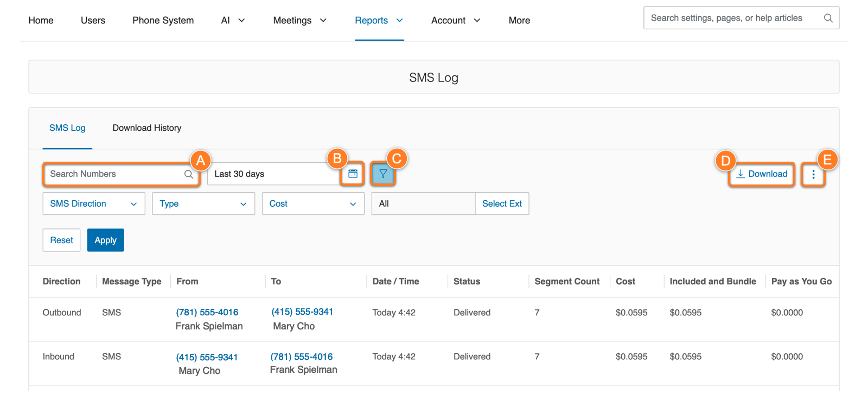Image resolution: width=868 pixels, height=394 pixels.
Task: Switch to the Download History tab
Action: pyautogui.click(x=146, y=128)
